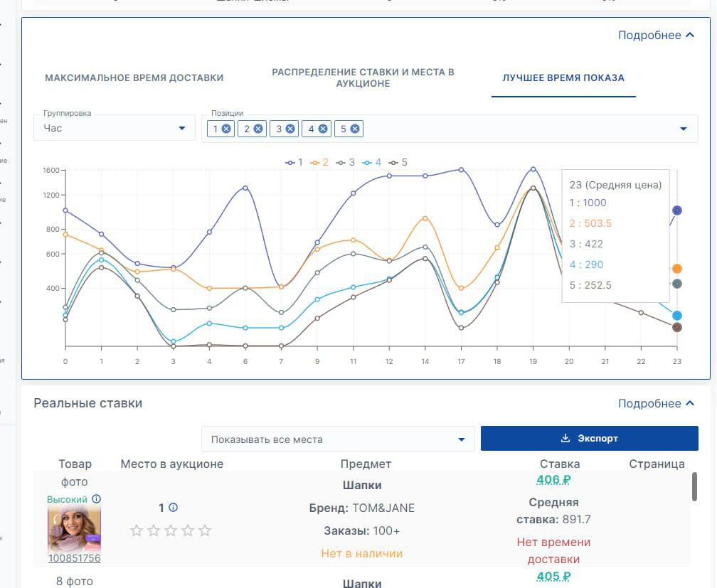Collapse Подробнее in Реальные ставки section
717x588 pixels.
[656, 403]
